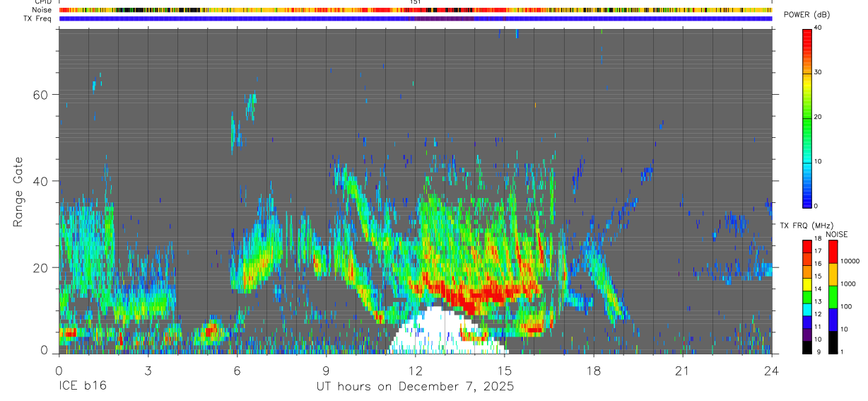
Task: Select the 20 tick on the power colorbar
Action: point(817,117)
